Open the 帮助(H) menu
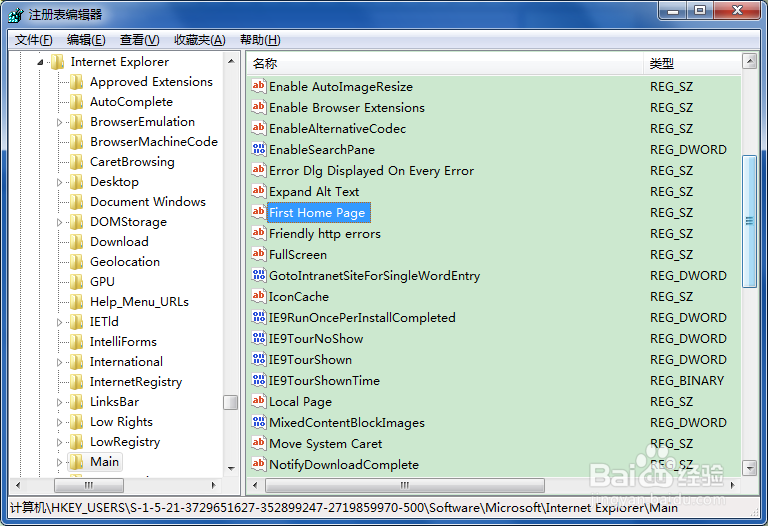Image resolution: width=768 pixels, height=526 pixels. click(260, 40)
